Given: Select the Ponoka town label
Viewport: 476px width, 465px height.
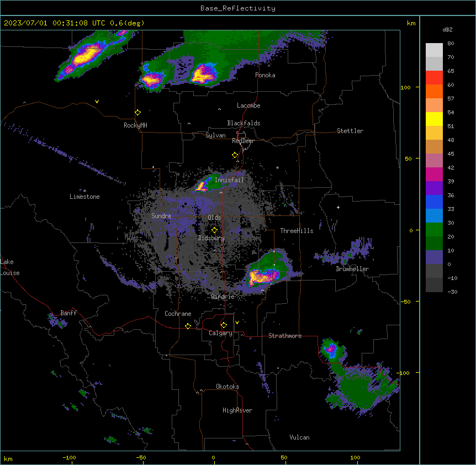Looking at the screenshot, I should point(265,75).
